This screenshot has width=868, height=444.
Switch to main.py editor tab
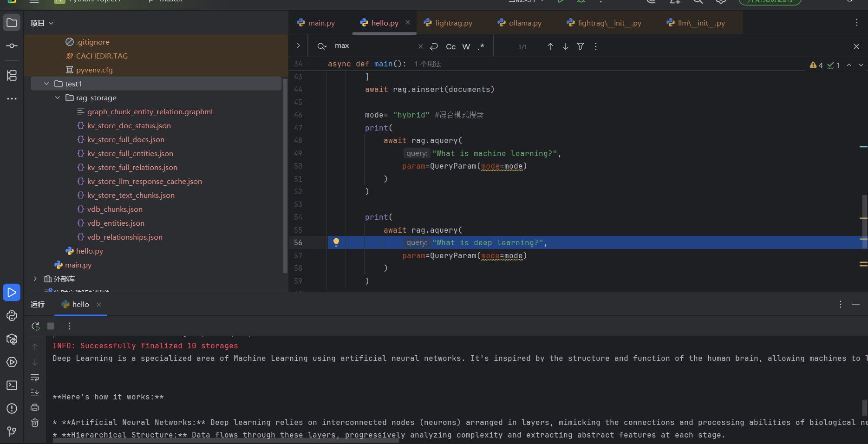pos(316,23)
